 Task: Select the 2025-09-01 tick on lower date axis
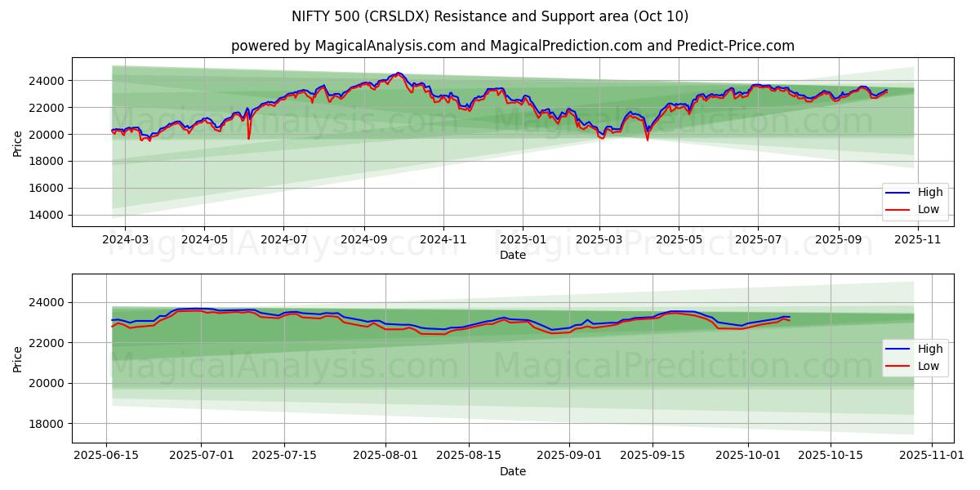tap(569, 456)
